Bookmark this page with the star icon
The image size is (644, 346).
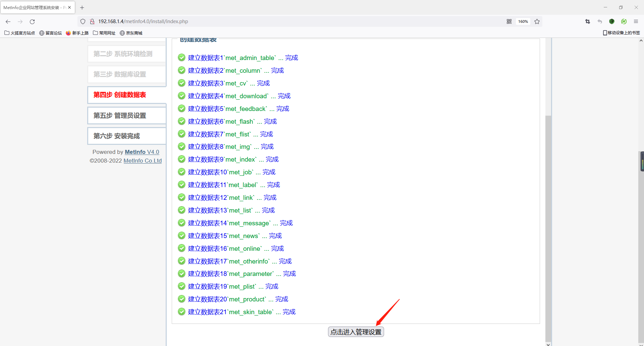coord(537,21)
